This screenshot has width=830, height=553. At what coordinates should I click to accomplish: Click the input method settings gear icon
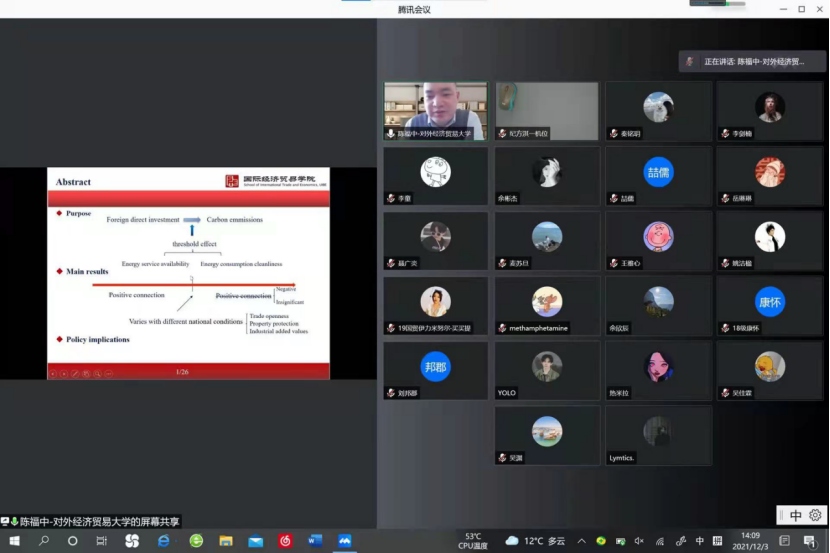pyautogui.click(x=815, y=516)
